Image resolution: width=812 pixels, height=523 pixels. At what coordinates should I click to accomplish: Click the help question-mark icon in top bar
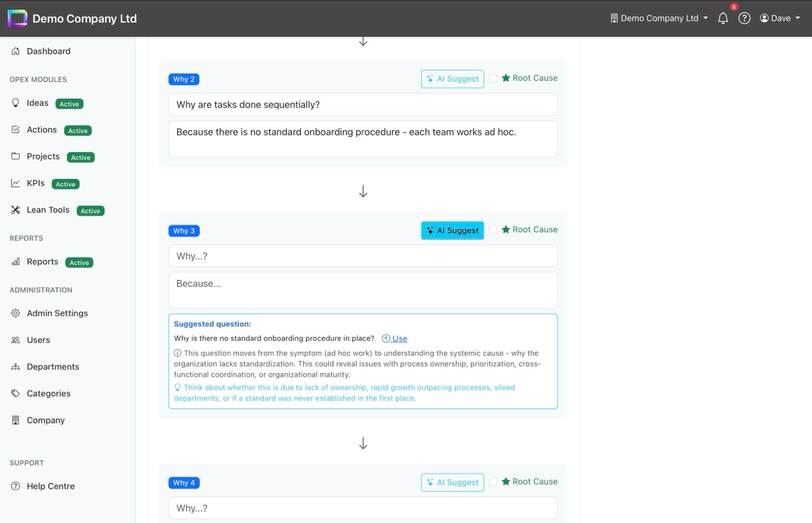pos(744,18)
